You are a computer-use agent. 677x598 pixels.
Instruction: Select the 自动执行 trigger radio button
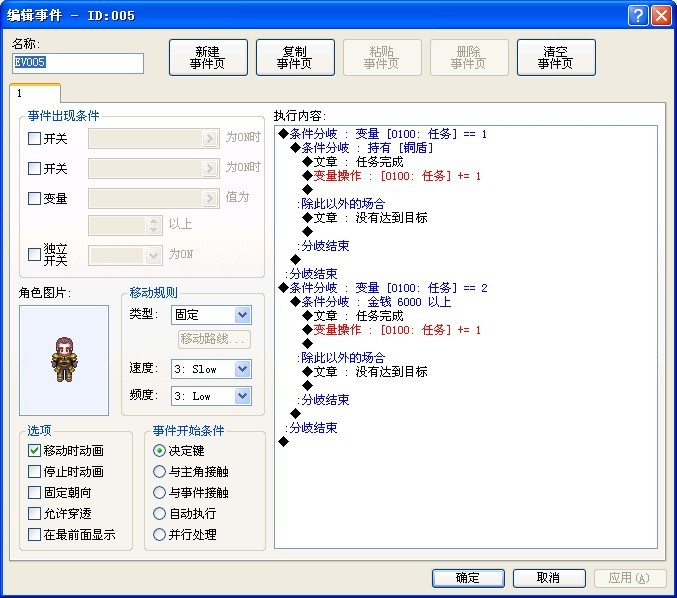pos(159,513)
